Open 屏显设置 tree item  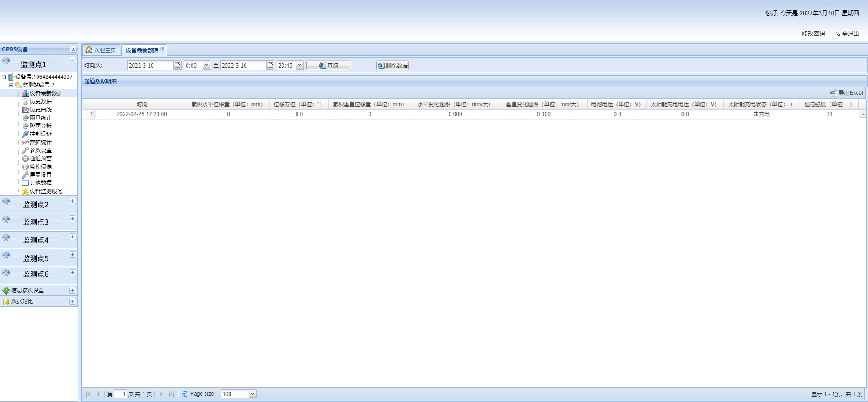[41, 175]
